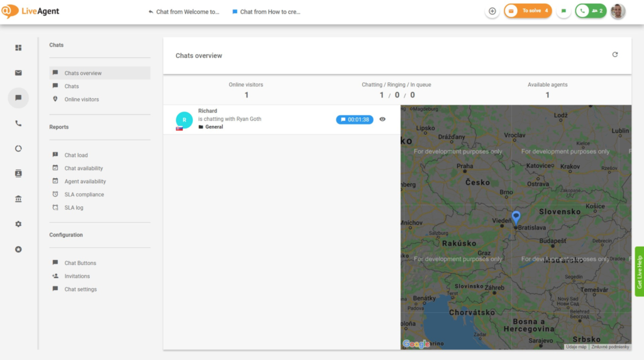Toggle the phone availability status button
Image resolution: width=644 pixels, height=360 pixels.
pos(591,11)
